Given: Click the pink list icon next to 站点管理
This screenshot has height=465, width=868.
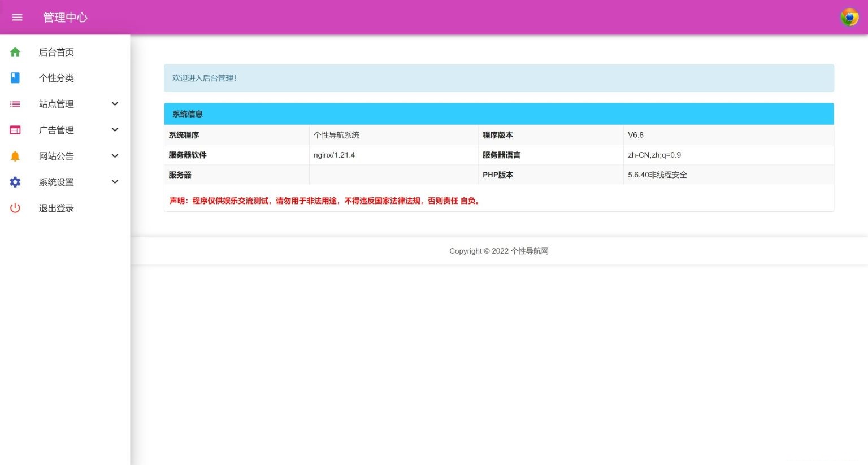Looking at the screenshot, I should pyautogui.click(x=15, y=104).
